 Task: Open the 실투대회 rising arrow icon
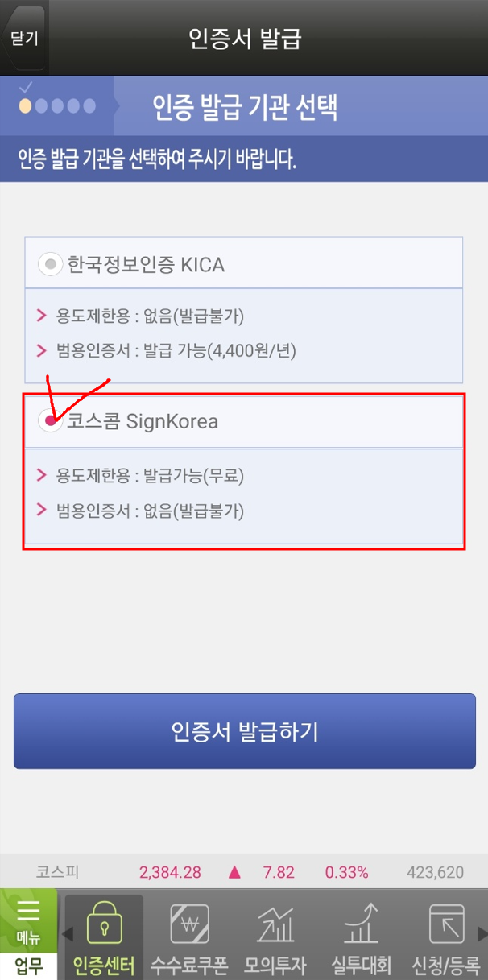tap(361, 924)
